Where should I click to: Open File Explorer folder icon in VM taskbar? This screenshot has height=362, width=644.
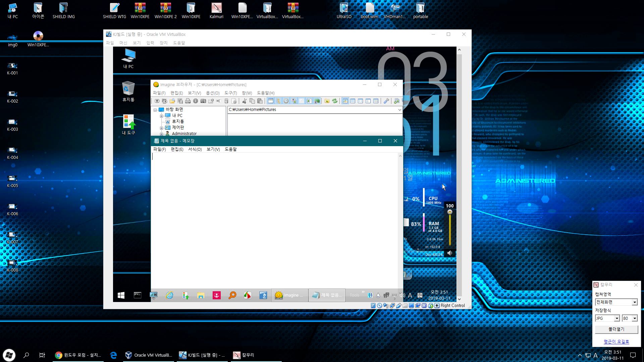pos(201,295)
